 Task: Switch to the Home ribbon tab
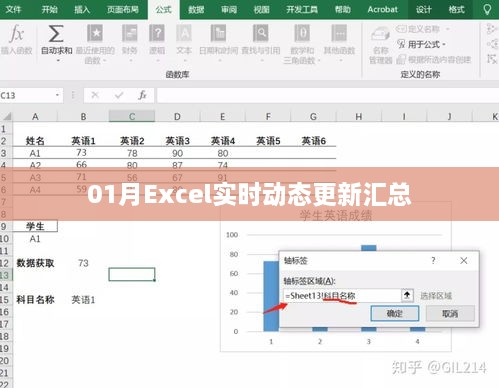(49, 9)
